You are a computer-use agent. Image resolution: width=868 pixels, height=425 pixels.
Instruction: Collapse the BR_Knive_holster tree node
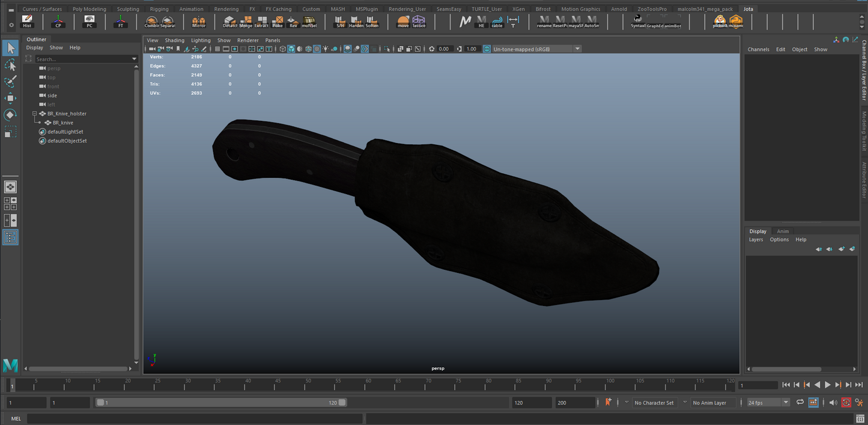click(35, 114)
